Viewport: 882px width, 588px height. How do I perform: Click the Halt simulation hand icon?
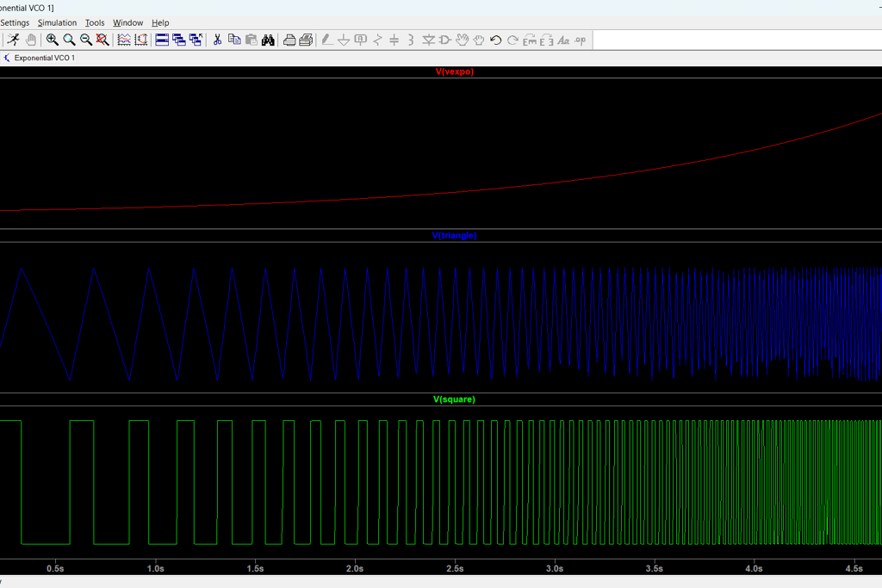31,40
